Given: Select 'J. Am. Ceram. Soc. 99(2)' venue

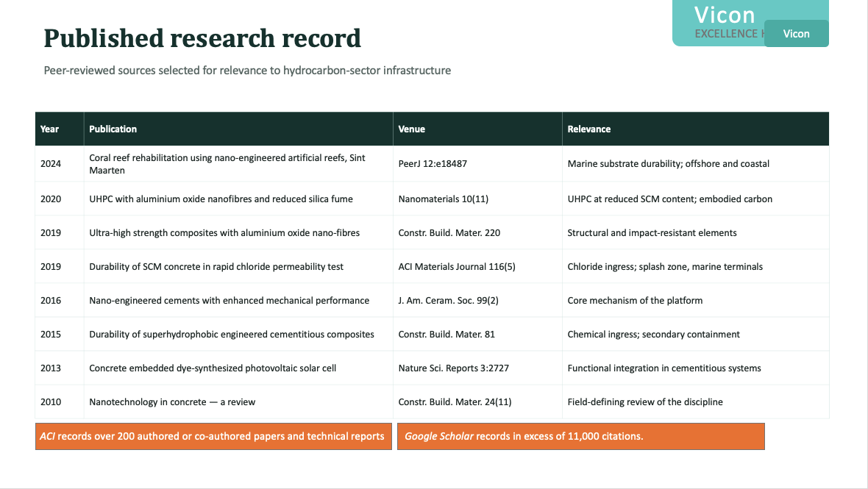Looking at the screenshot, I should pos(477,300).
